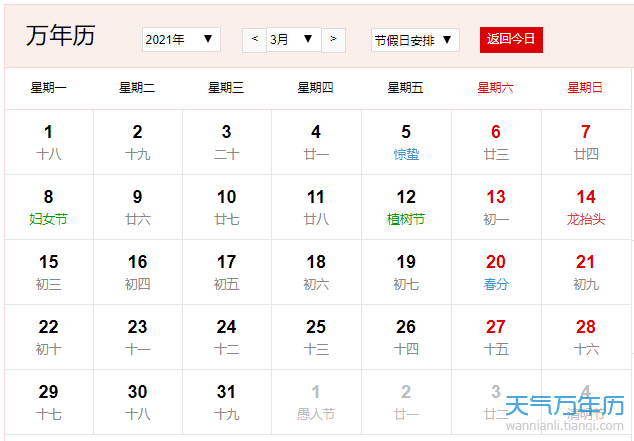Click the 星期一 column header

(49, 88)
